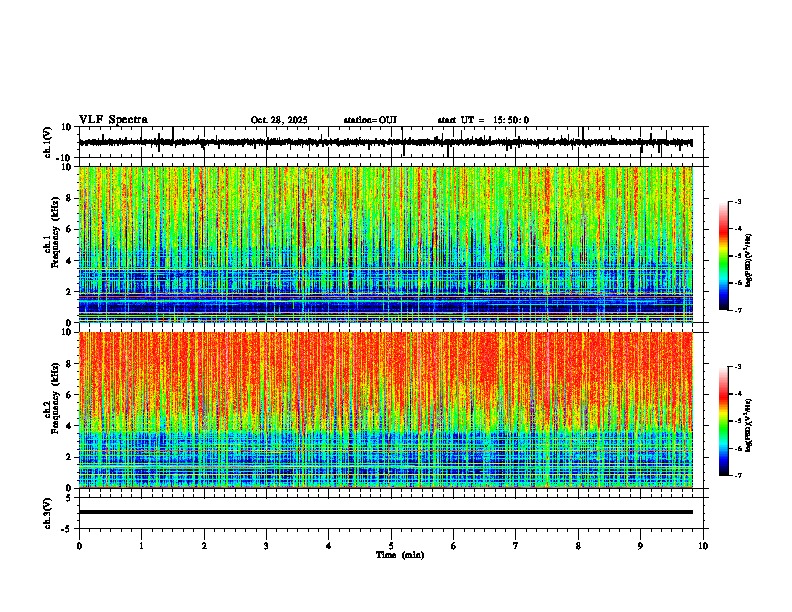
Task: Click inside the ch.2 spectrogram panel
Action: pos(386,410)
